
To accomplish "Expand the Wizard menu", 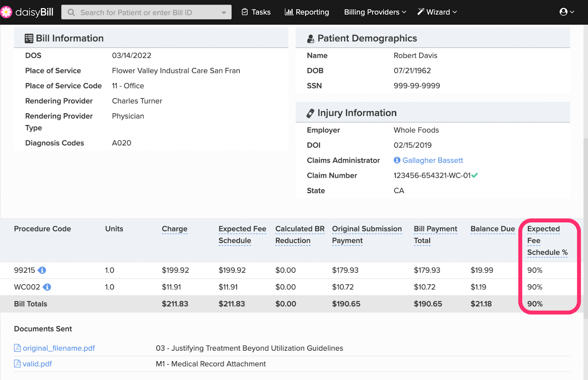I will tap(437, 12).
